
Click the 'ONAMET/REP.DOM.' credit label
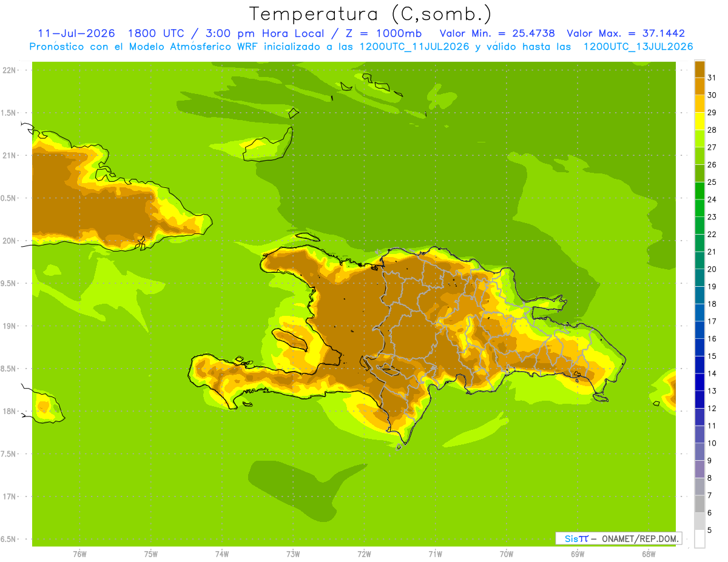[x=640, y=538]
